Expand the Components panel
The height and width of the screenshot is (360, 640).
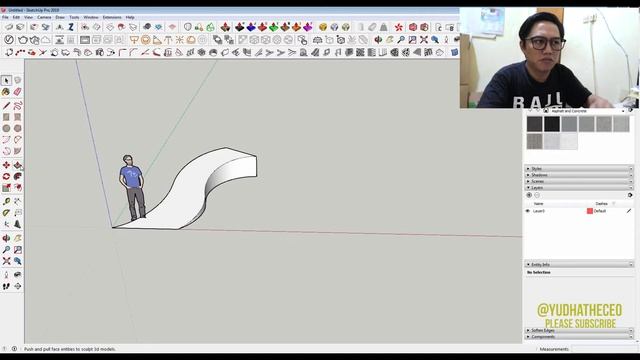tap(579, 337)
